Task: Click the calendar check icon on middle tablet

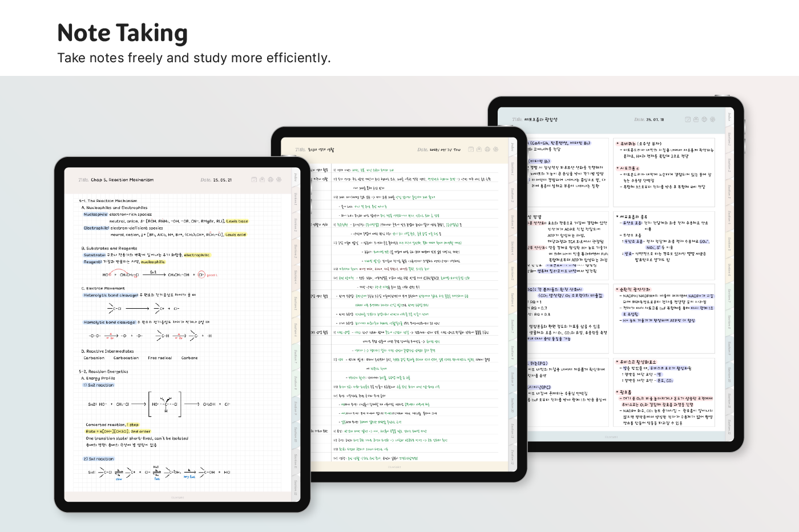Action: 471,149
